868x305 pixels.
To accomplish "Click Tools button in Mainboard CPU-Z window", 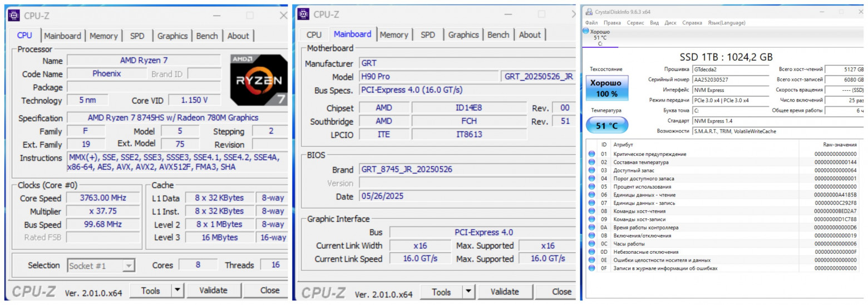I will tap(441, 292).
